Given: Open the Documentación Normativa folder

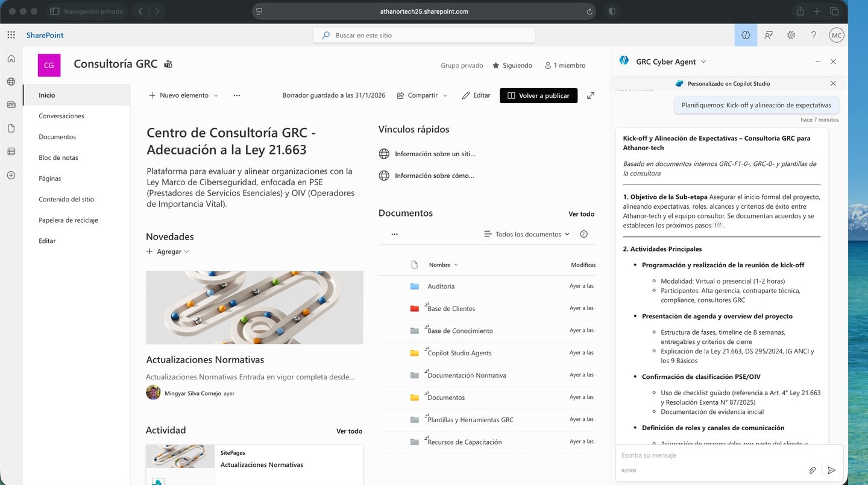Looking at the screenshot, I should click(x=467, y=375).
